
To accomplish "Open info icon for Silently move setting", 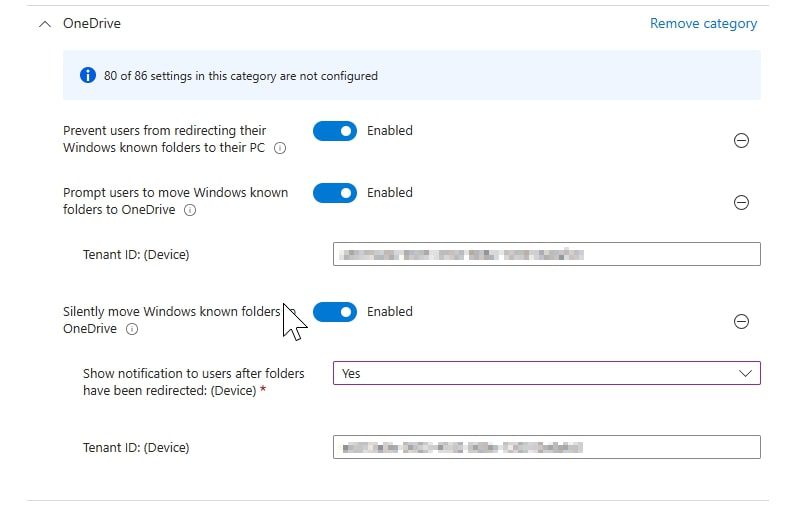I will coord(132,329).
